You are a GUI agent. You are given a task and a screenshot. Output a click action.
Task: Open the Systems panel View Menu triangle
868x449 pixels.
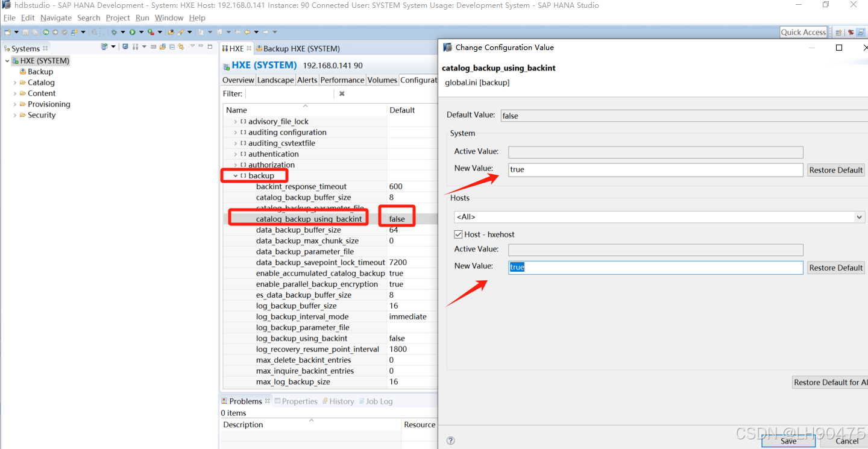coord(192,46)
